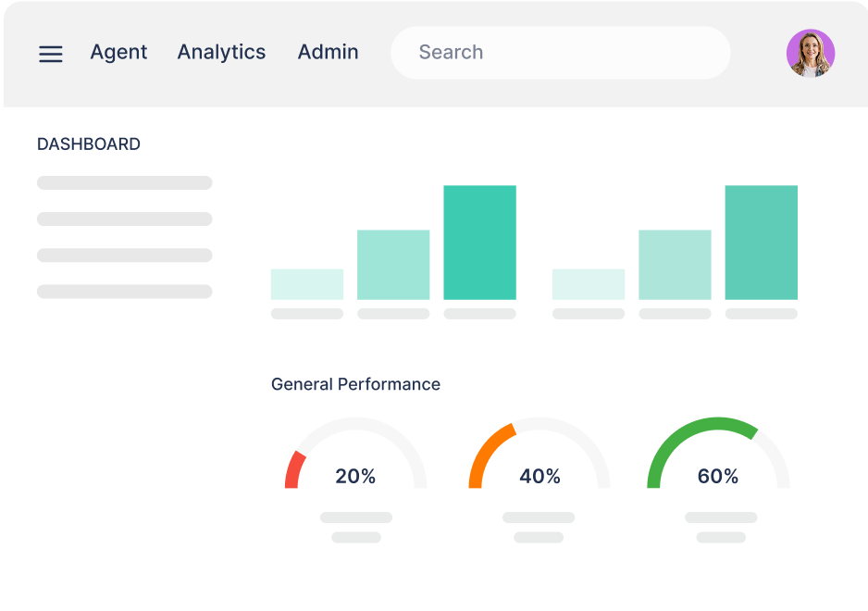Expand the DASHBOARD section

tap(88, 144)
